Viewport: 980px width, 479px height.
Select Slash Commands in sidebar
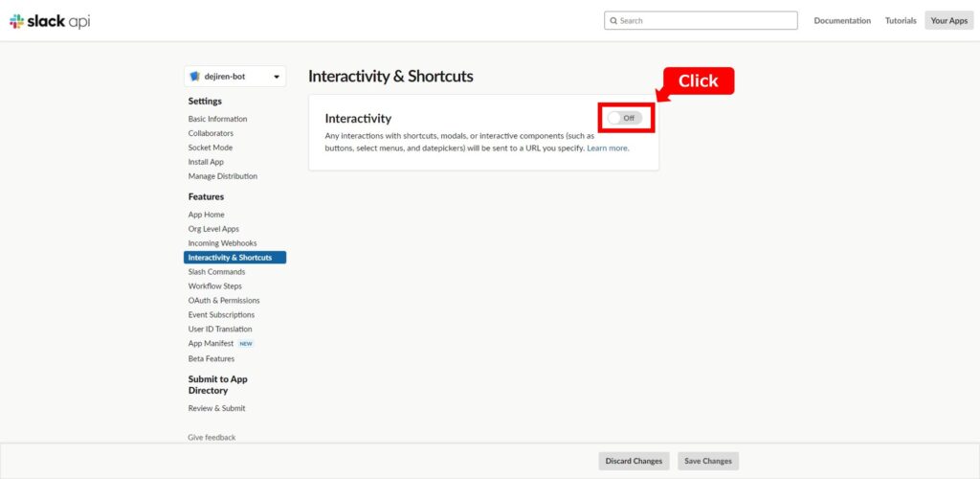217,272
